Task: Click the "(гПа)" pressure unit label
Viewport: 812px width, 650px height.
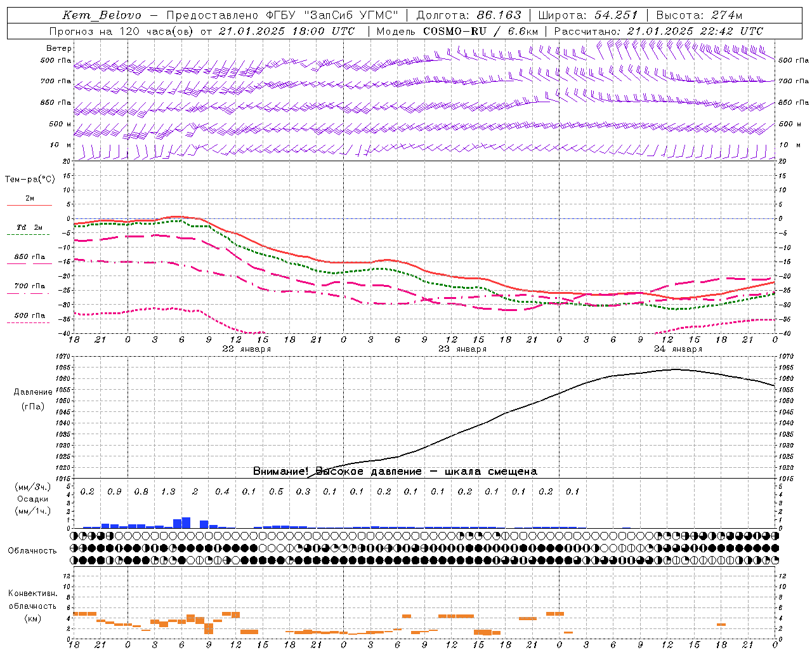Action: tap(33, 407)
